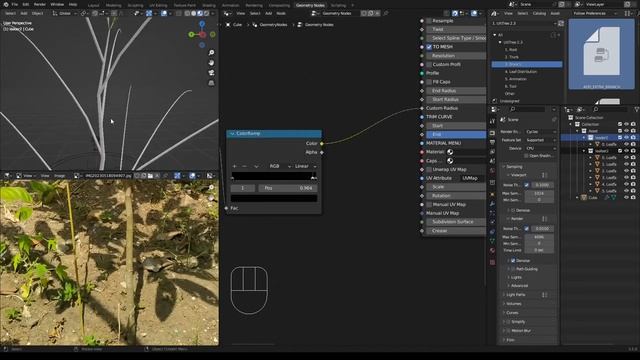Open the Object Data green triangle properties tab
The image size is (640, 360).
coord(492,241)
